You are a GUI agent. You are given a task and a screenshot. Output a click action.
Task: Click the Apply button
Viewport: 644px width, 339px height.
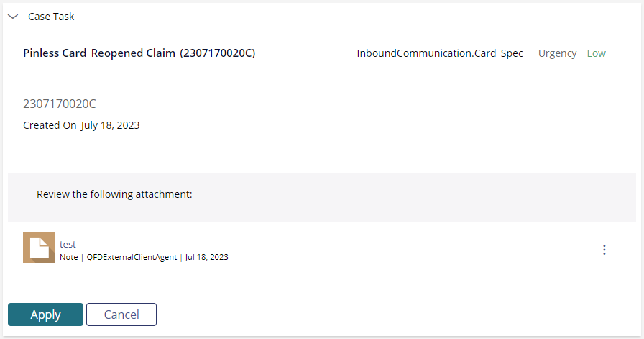click(x=45, y=315)
